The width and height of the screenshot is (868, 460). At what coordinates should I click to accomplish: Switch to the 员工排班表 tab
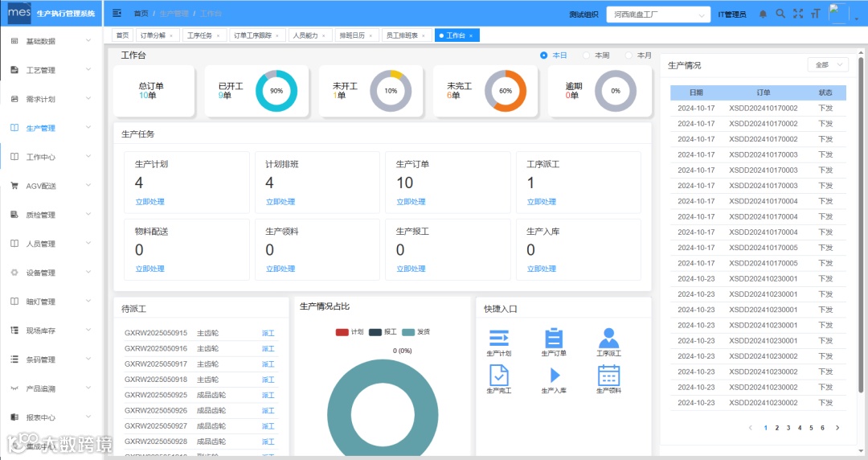[407, 35]
